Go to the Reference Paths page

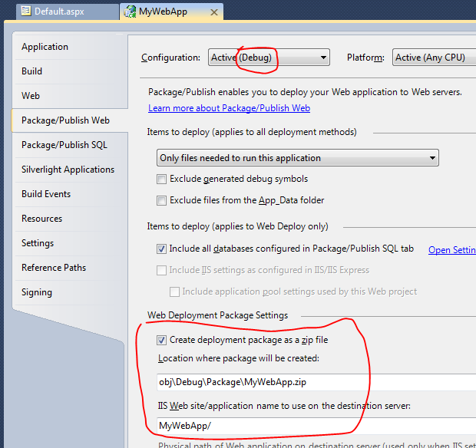coord(70,268)
